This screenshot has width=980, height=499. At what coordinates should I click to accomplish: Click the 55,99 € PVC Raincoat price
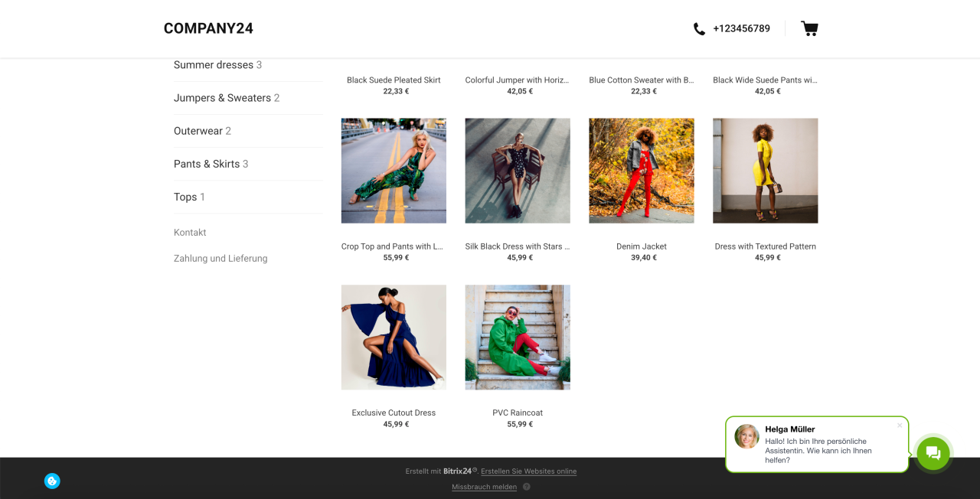click(520, 425)
